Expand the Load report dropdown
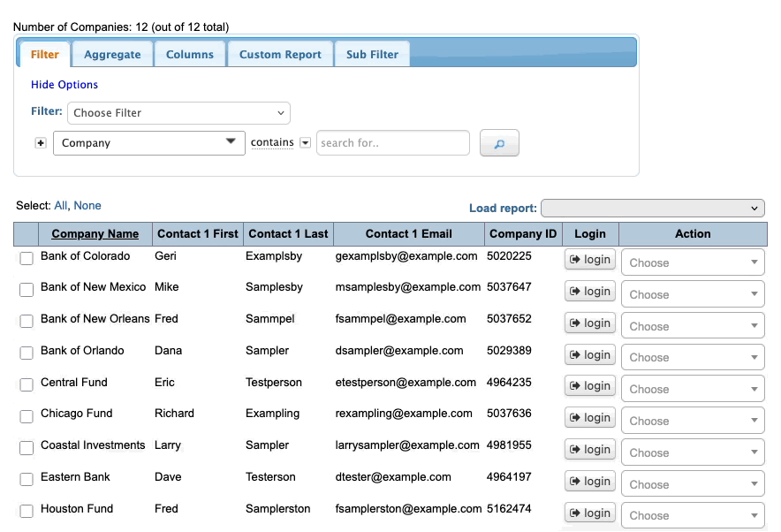This screenshot has width=781, height=532. coord(652,209)
